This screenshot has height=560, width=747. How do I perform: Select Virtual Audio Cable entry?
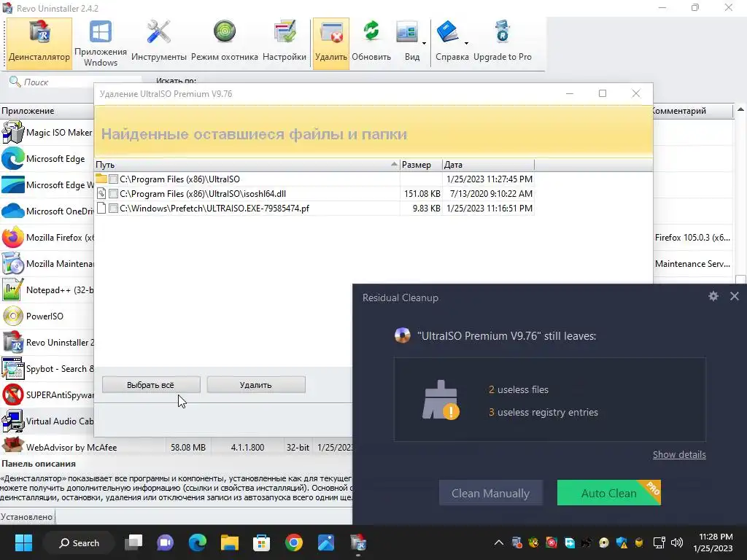[47, 421]
